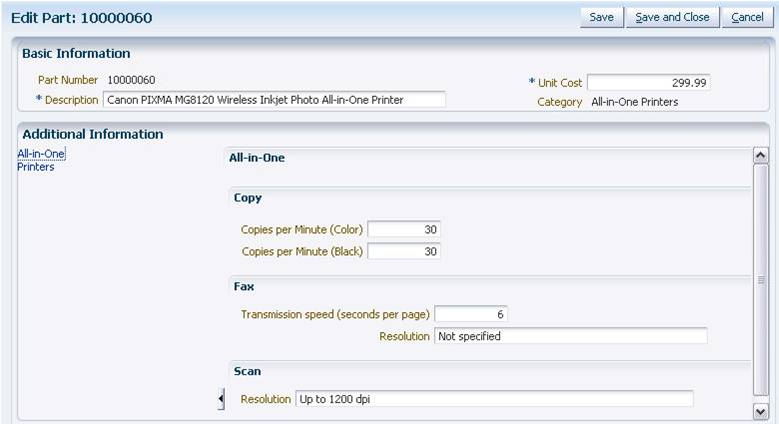Image resolution: width=779 pixels, height=424 pixels.
Task: Click the Basic Information heading
Action: (76, 54)
